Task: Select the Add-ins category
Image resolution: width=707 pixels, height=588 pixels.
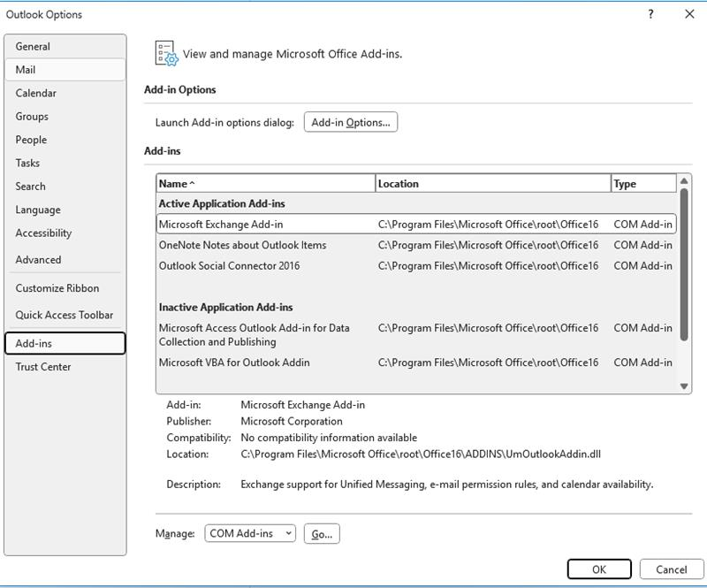Action: (x=65, y=343)
